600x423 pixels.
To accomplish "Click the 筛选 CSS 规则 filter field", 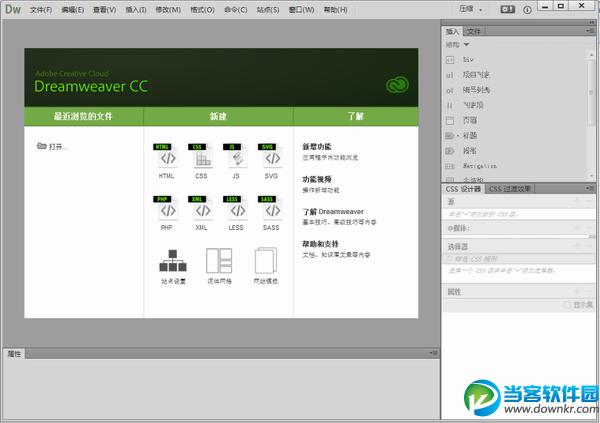I will [518, 259].
